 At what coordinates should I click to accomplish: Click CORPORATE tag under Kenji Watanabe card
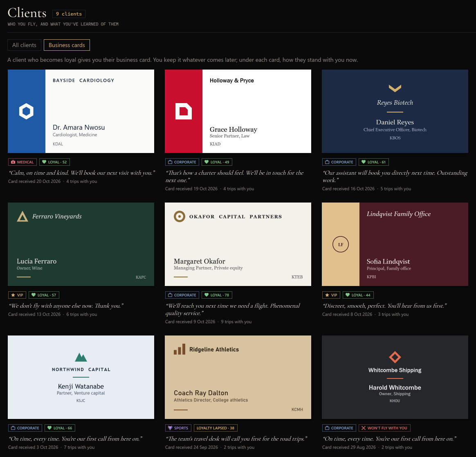tap(25, 428)
